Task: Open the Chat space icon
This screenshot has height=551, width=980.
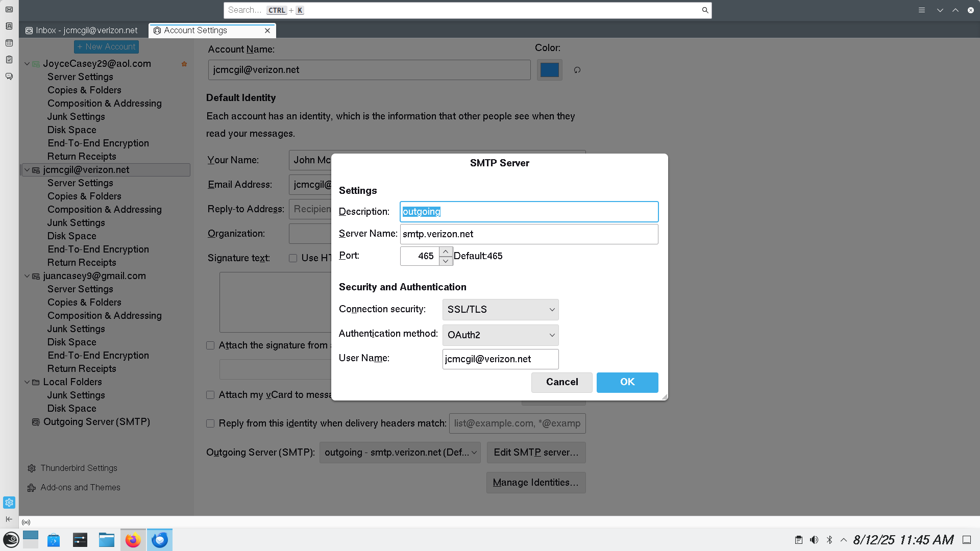Action: 9,77
